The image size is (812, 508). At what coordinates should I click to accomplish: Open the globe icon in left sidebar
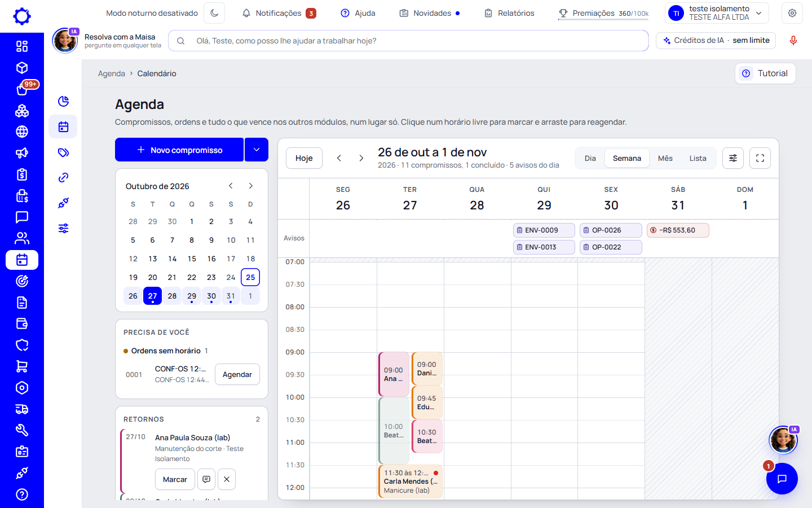click(22, 132)
